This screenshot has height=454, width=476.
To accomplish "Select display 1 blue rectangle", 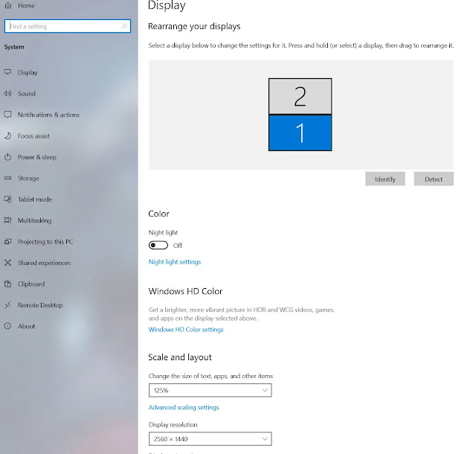I will [x=300, y=132].
